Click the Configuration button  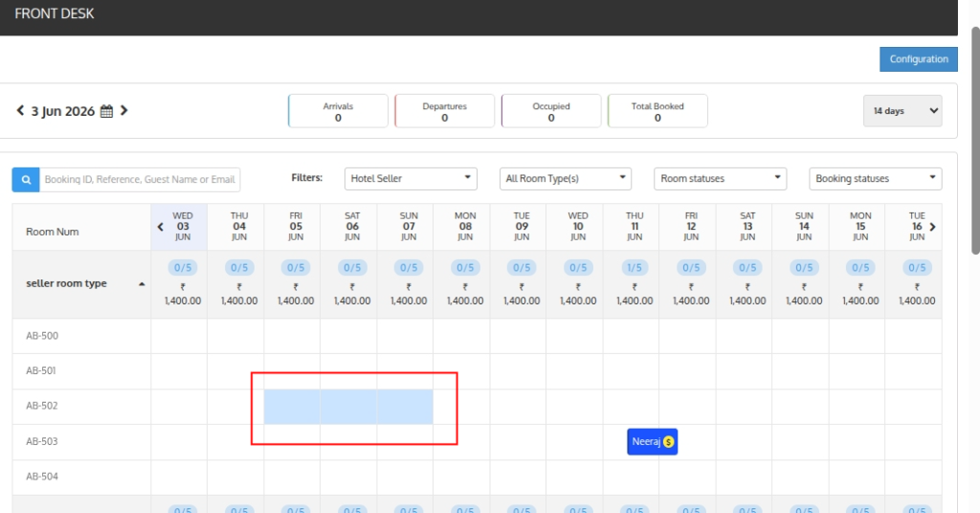coord(919,59)
